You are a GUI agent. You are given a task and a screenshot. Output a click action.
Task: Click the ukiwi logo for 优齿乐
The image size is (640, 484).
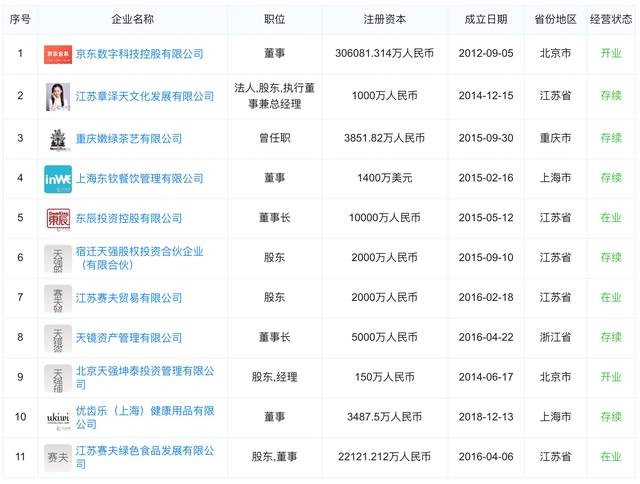pyautogui.click(x=58, y=417)
